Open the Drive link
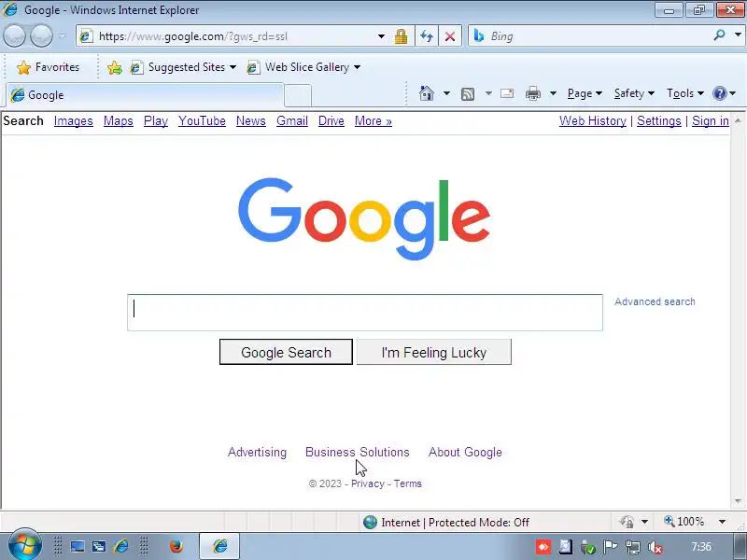747x560 pixels. coord(331,121)
